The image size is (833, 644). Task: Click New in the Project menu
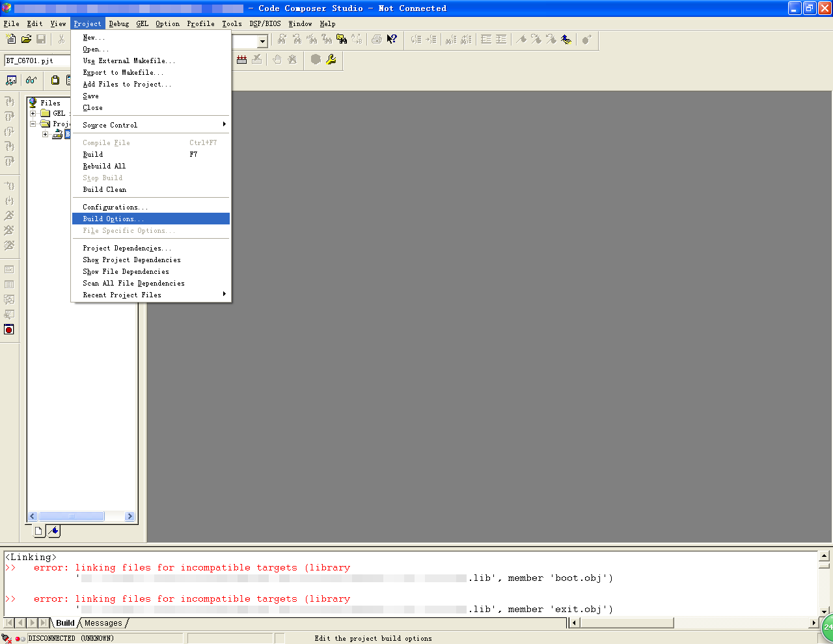[151, 37]
